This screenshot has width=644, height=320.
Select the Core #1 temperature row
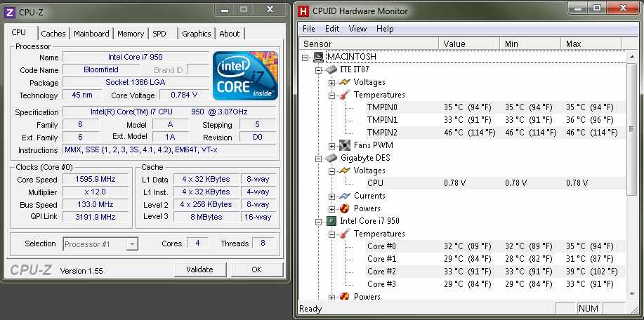point(496,259)
